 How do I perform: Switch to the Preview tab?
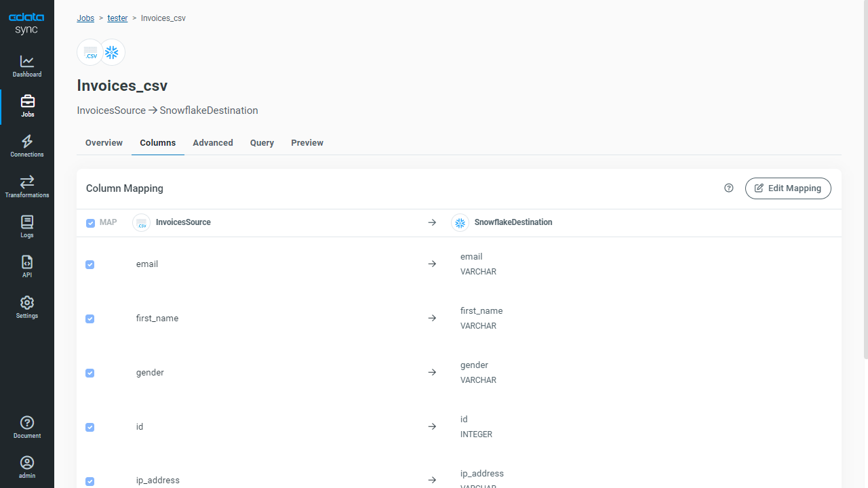click(307, 143)
